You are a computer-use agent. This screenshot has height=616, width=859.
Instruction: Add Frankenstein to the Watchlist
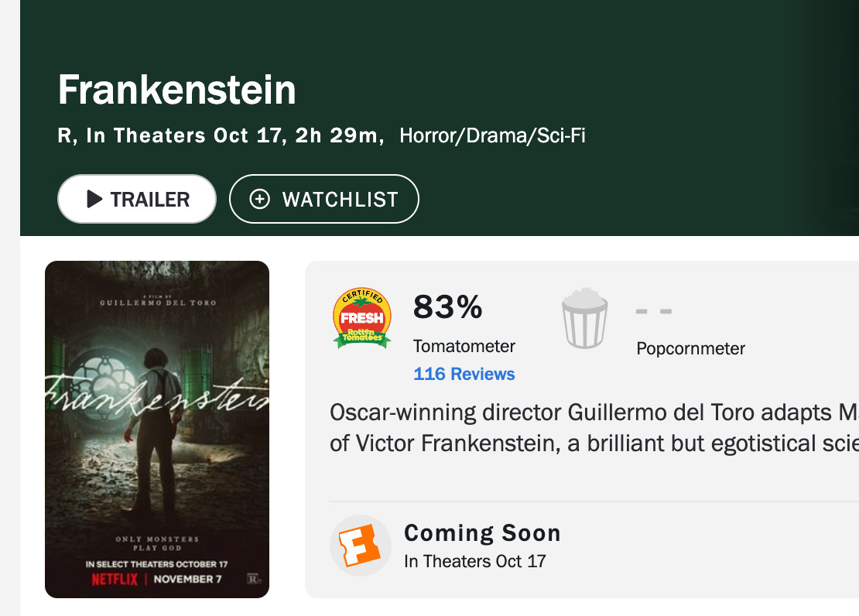(324, 200)
